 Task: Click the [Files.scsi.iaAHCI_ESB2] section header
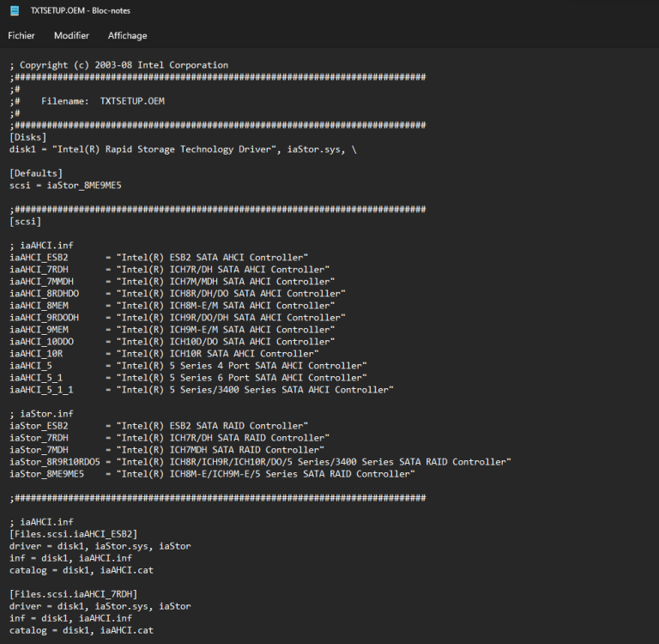click(73, 534)
